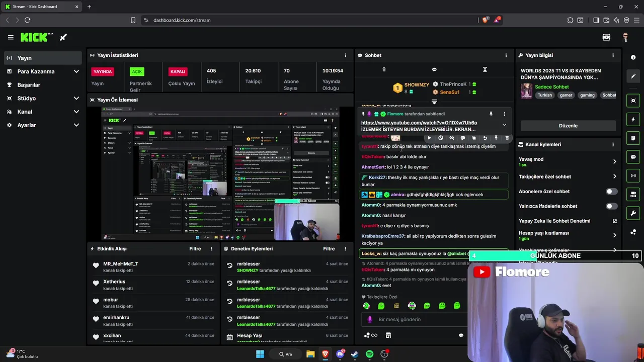Click the wrench icon in the right sidebar
This screenshot has height=362, width=644.
[633, 213]
